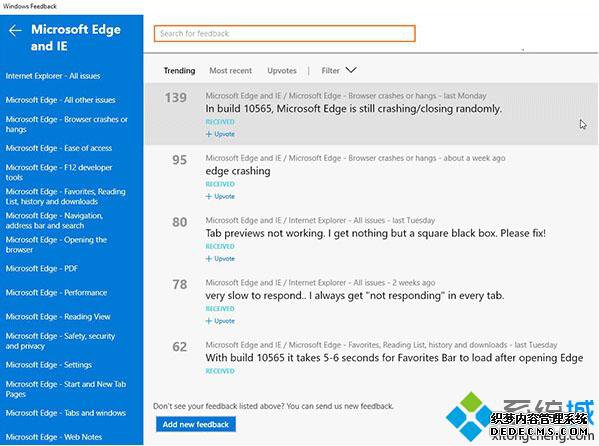This screenshot has height=446, width=599.
Task: Open Internet Explorer - All issues category
Action: click(x=53, y=76)
